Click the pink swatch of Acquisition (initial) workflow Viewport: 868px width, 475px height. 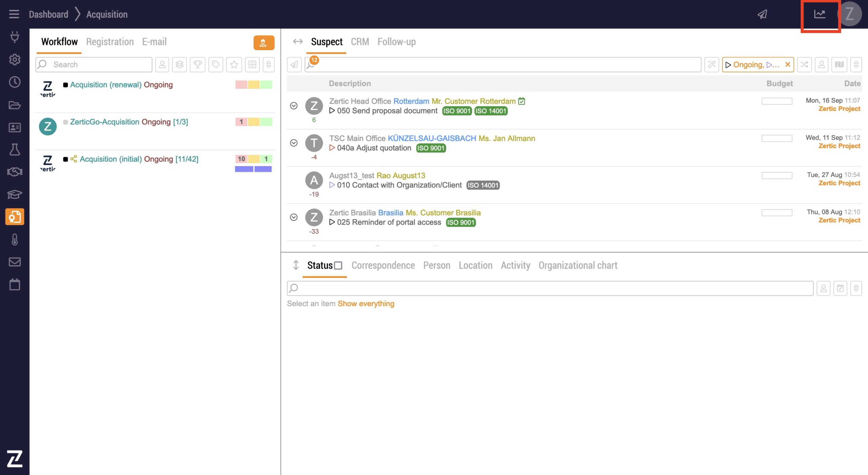[x=241, y=159]
